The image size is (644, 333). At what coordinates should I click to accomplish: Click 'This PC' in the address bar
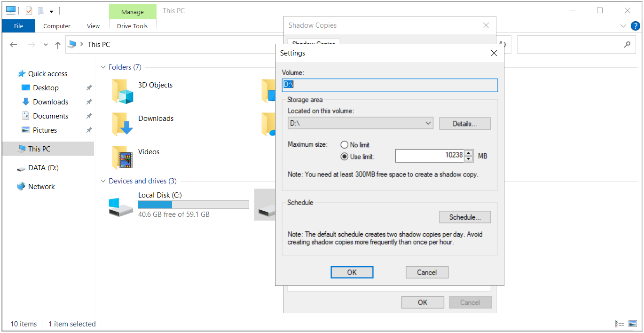[99, 45]
